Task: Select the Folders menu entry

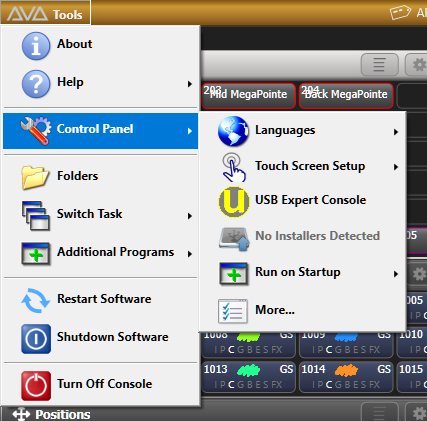Action: [101, 178]
